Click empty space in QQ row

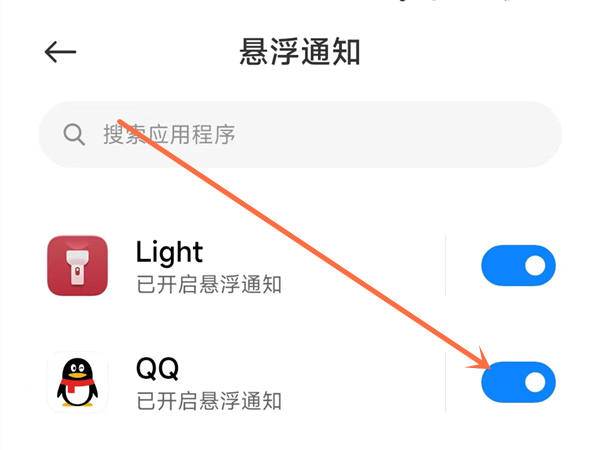364,382
